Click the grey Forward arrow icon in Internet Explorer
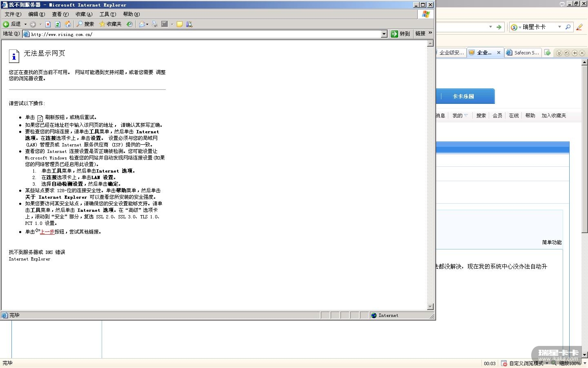This screenshot has width=588, height=368. click(33, 24)
